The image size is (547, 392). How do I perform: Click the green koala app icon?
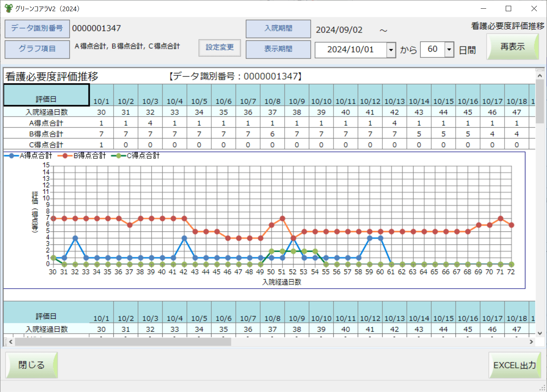click(x=9, y=8)
